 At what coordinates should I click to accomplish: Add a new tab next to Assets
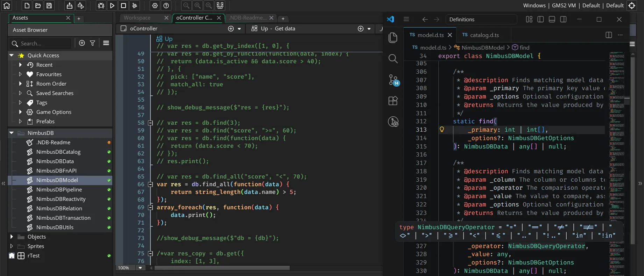click(79, 19)
